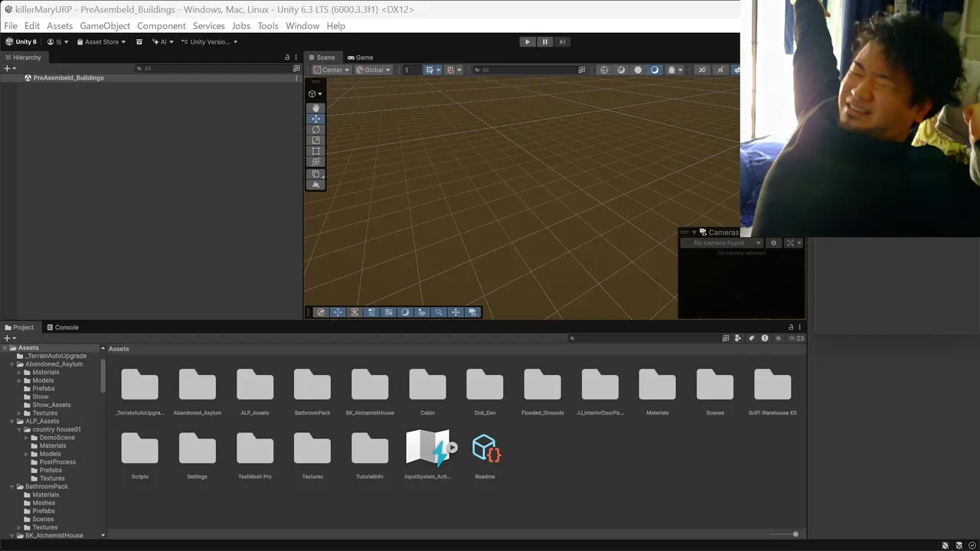Screen dimensions: 980x551
Task: Click the Project folder tree scrollbar
Action: pos(103,375)
